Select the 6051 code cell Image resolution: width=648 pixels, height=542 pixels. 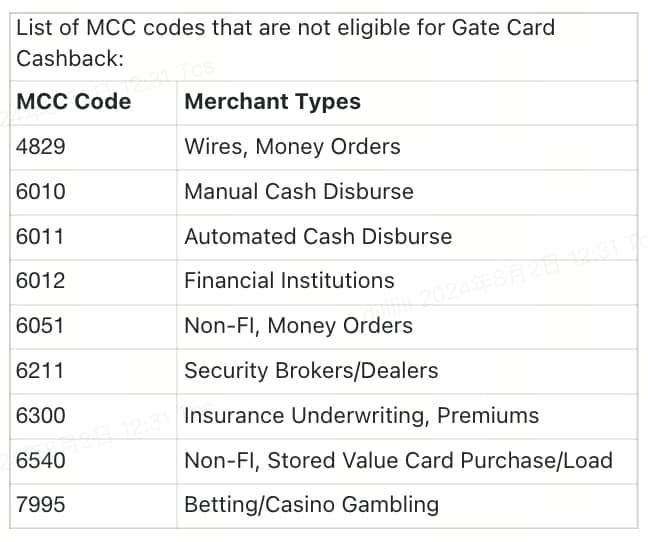pos(41,326)
